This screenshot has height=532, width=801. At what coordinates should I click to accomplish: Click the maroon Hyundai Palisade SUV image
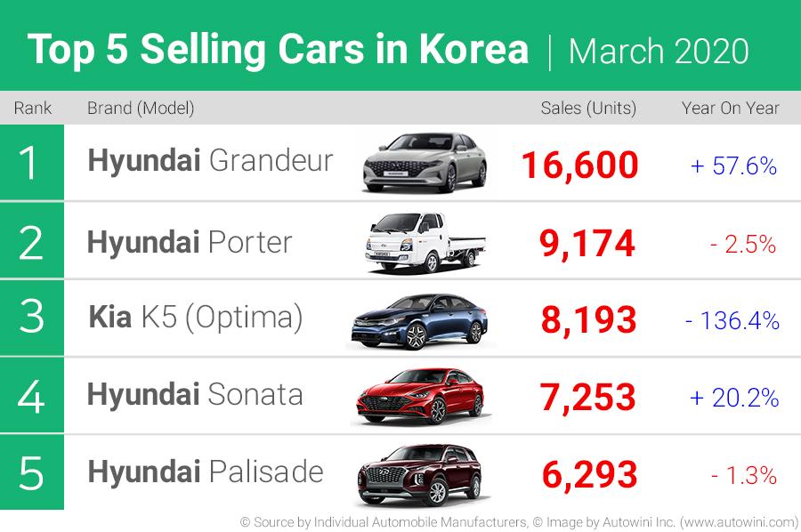tap(419, 475)
